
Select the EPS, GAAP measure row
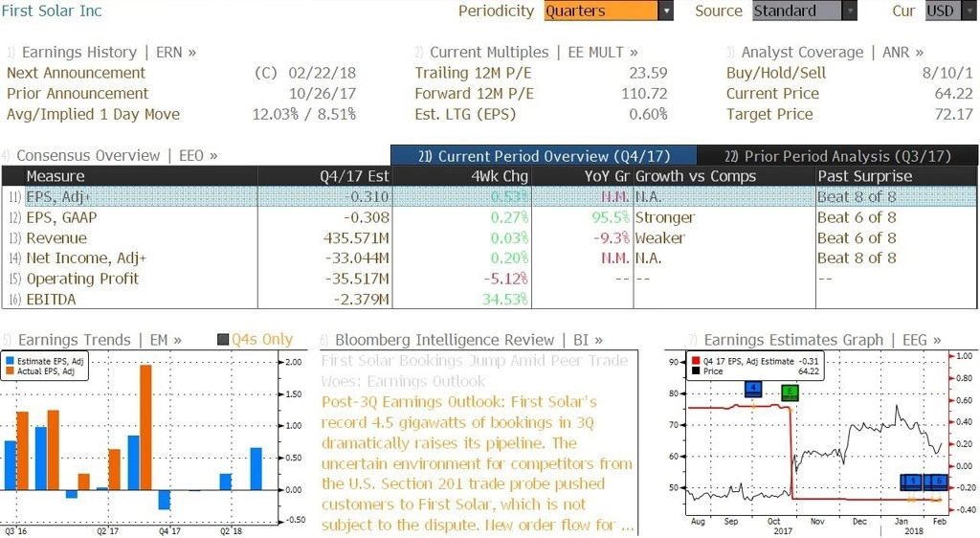tap(489, 217)
